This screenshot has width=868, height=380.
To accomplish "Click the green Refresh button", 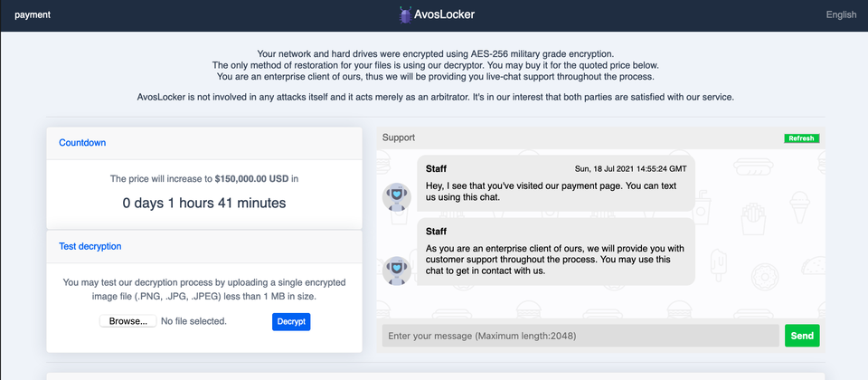I will click(x=802, y=138).
